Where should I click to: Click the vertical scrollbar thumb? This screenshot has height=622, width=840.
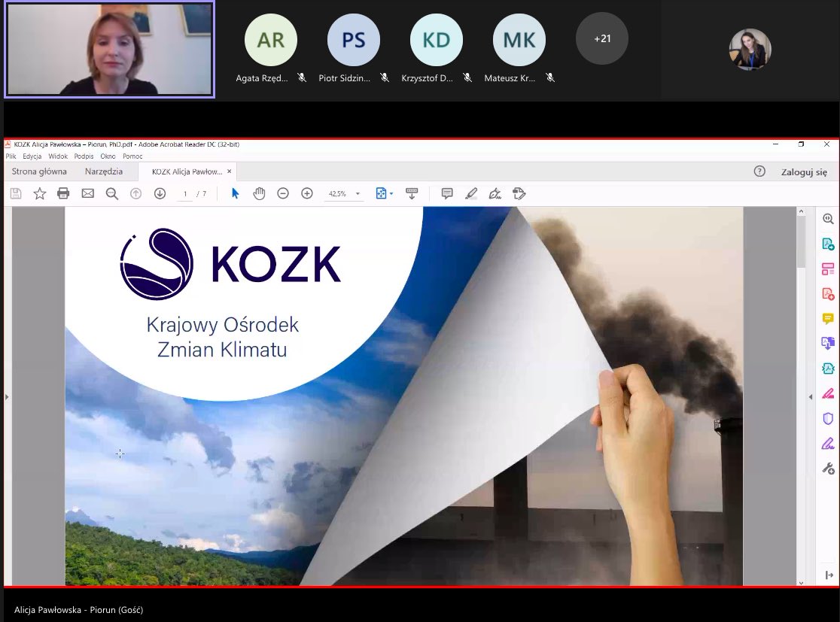(x=801, y=243)
